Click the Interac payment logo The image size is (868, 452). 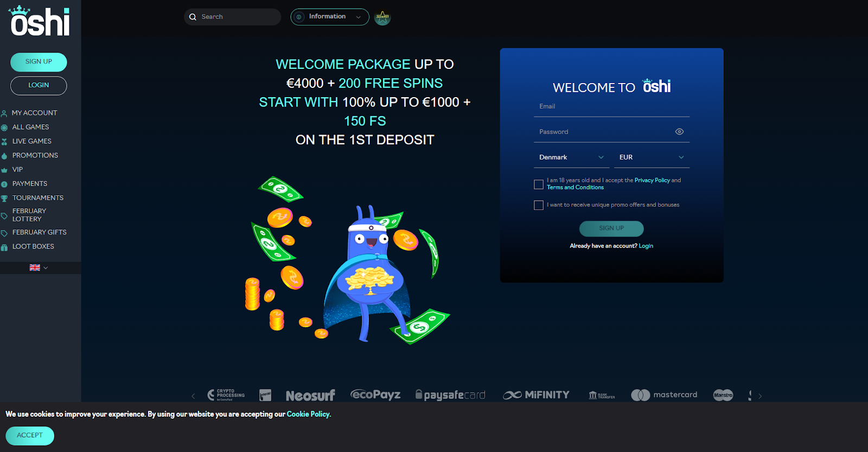click(x=265, y=395)
